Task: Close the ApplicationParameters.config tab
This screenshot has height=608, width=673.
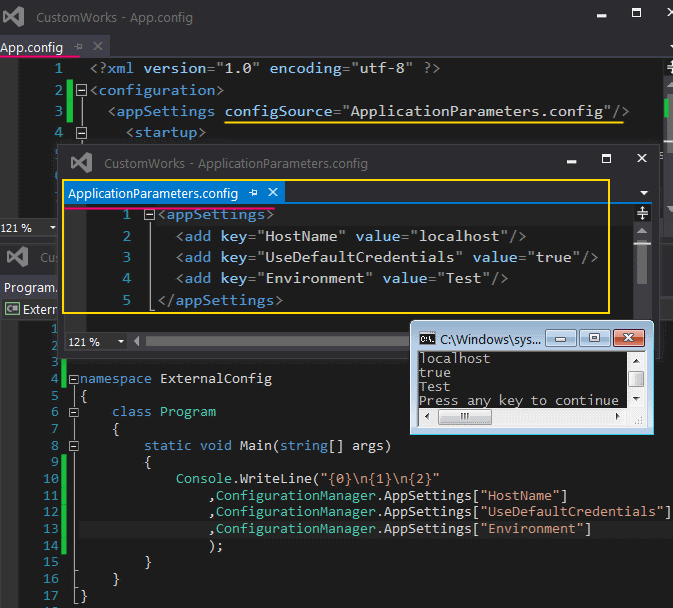Action: (272, 192)
